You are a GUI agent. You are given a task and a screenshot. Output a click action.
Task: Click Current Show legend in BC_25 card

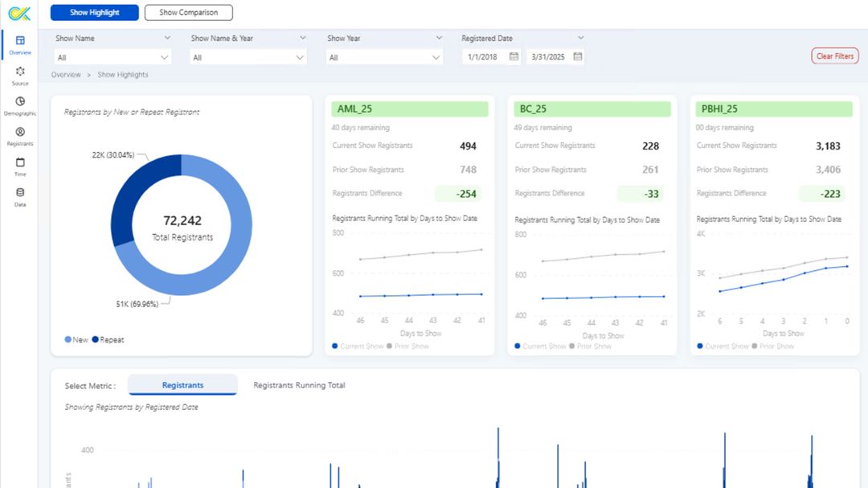point(540,347)
